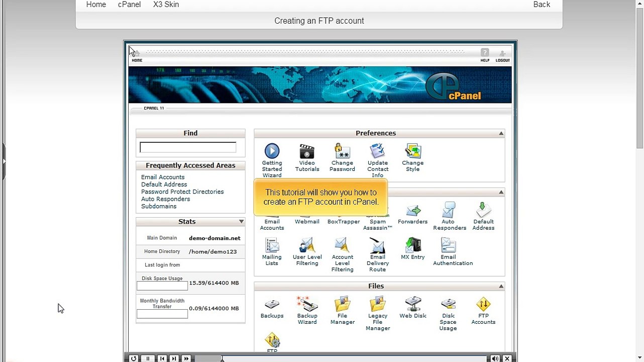Screen dimensions: 644x362
Task: Open the Disk Space Usage icon in Files
Action: click(448, 304)
